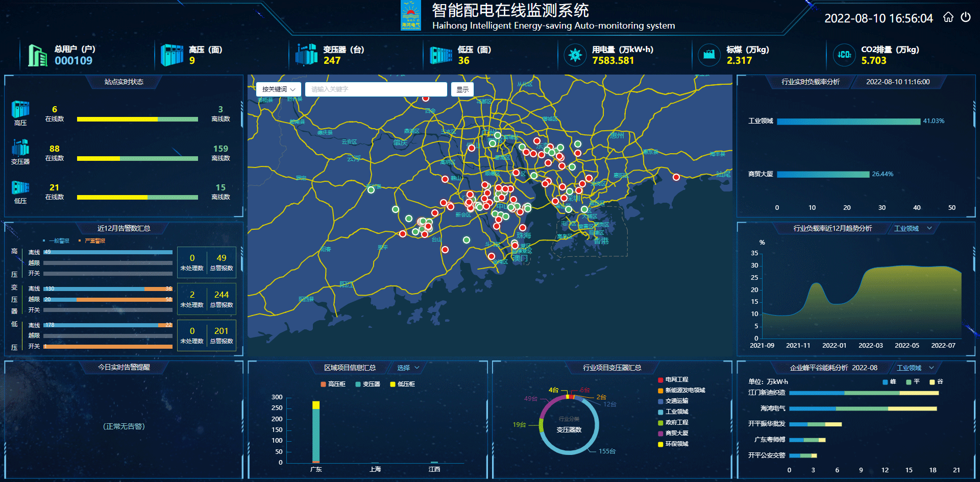Select the 行业实时负载率分析 panel tab
980x482 pixels.
coord(810,82)
